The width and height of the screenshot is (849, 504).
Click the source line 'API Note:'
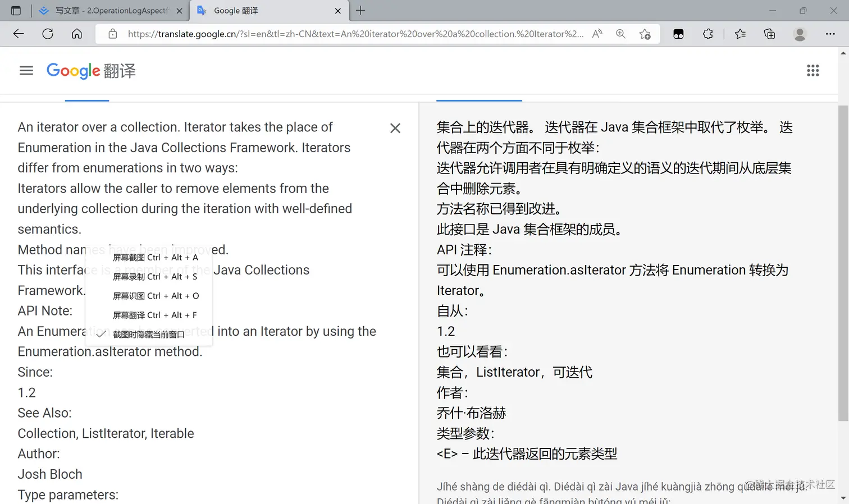pos(45,311)
